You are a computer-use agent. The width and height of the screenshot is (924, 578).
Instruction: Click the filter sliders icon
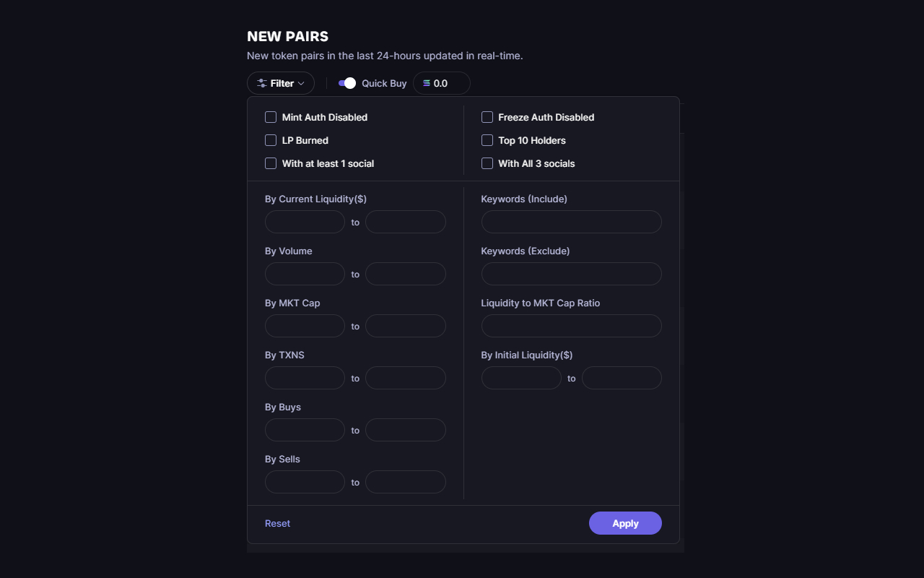point(261,83)
